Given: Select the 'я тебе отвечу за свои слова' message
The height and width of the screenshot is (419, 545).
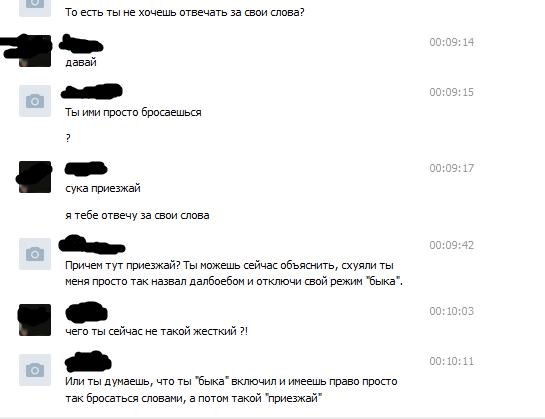Looking at the screenshot, I should [x=137, y=215].
